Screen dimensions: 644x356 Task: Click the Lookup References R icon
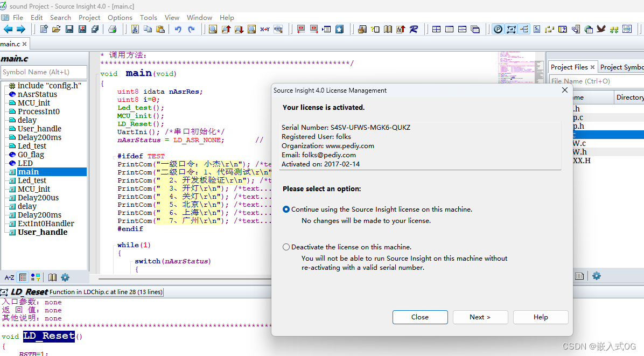(x=414, y=29)
